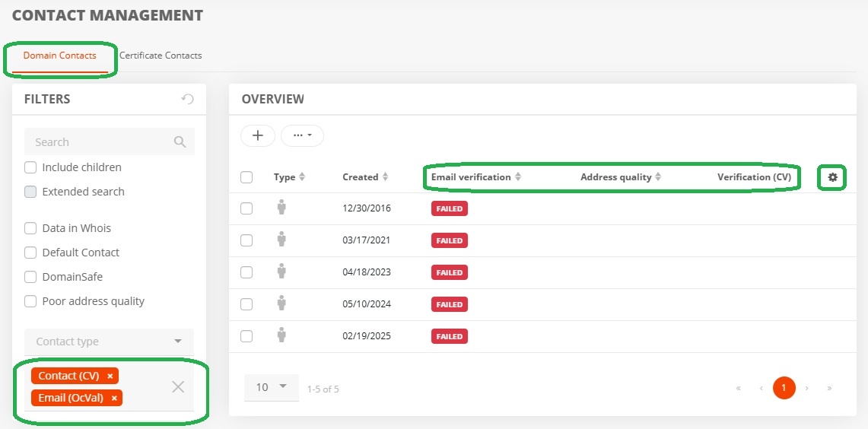Click page 1 pagination button
The width and height of the screenshot is (868, 429).
(784, 388)
